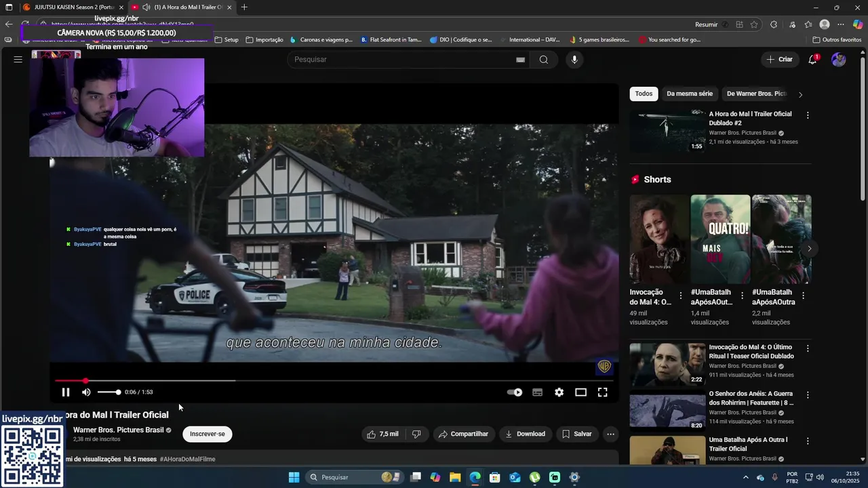Click the magnifier search button

pyautogui.click(x=544, y=60)
